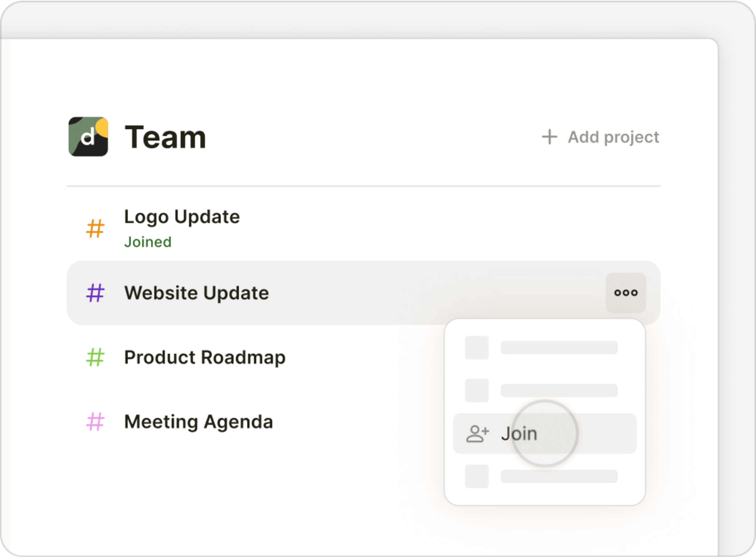Click the purple hash icon for Website Update
Viewport: 756px width, 557px height.
95,293
